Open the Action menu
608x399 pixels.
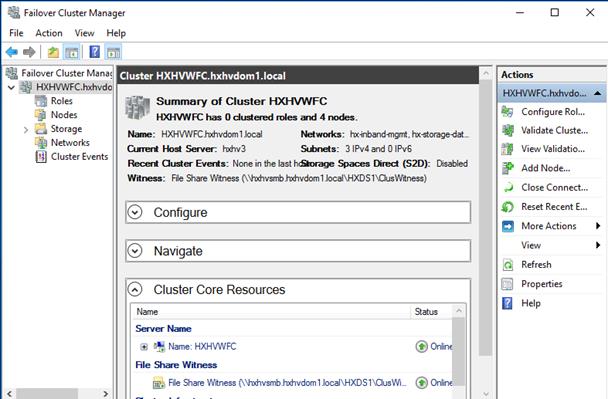(x=49, y=33)
